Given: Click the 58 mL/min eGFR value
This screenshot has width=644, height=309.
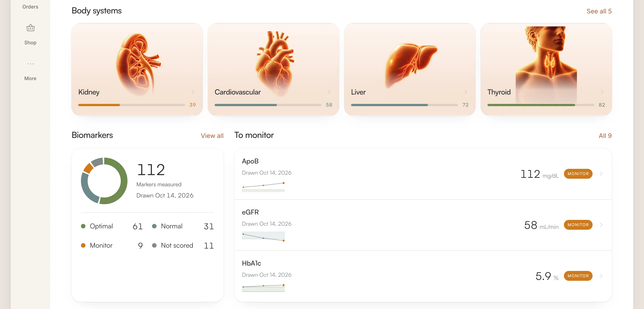Looking at the screenshot, I should pyautogui.click(x=541, y=225).
